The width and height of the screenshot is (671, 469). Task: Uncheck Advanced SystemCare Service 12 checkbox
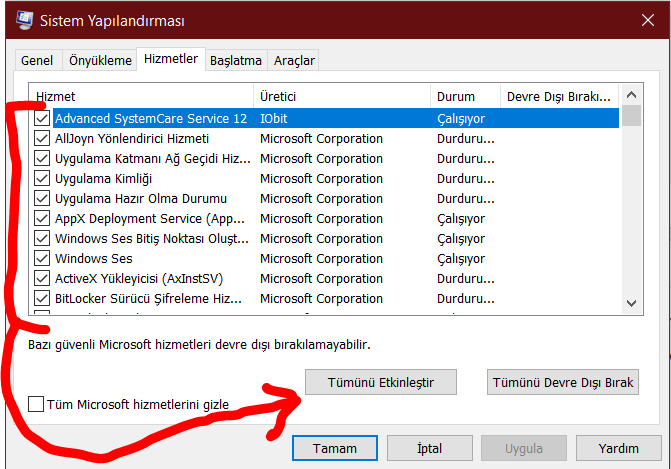(x=42, y=118)
